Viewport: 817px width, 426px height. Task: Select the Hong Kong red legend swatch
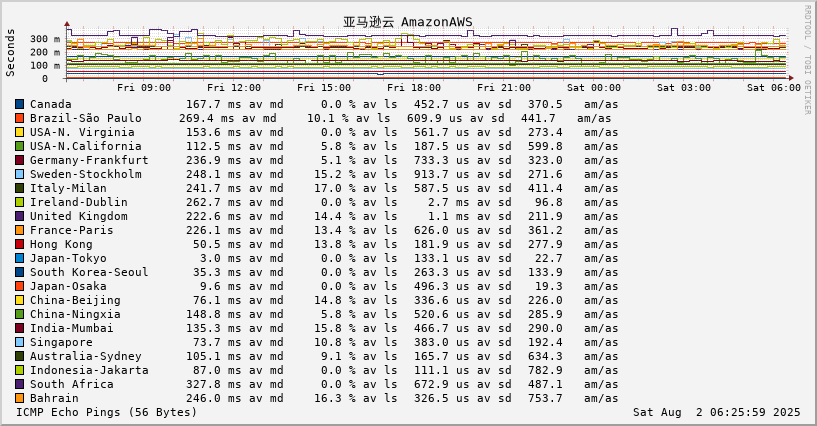click(19, 244)
